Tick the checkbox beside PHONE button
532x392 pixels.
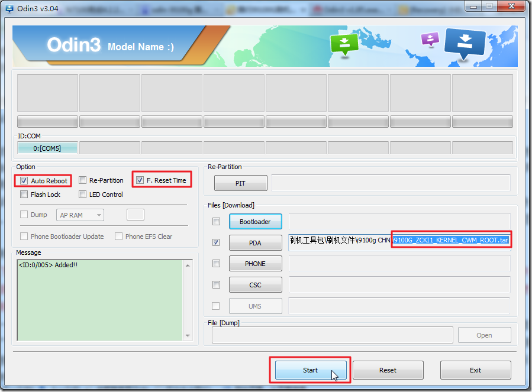216,264
